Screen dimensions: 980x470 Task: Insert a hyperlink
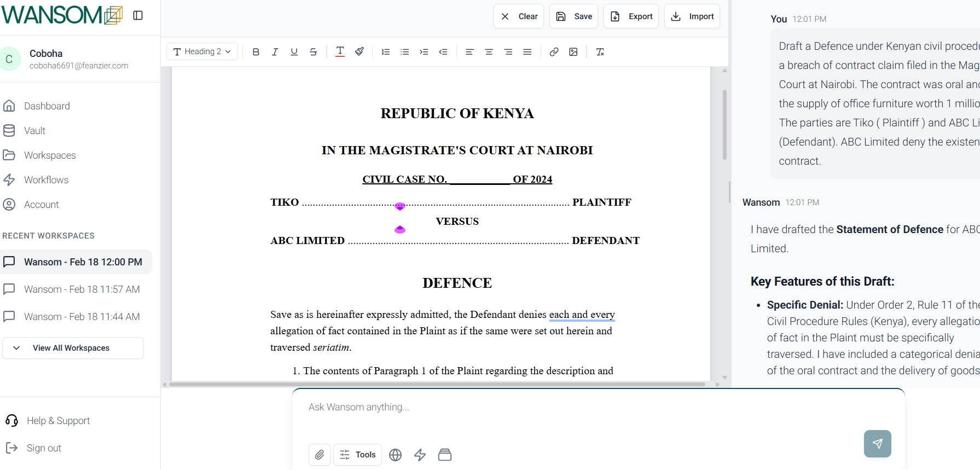coord(554,52)
